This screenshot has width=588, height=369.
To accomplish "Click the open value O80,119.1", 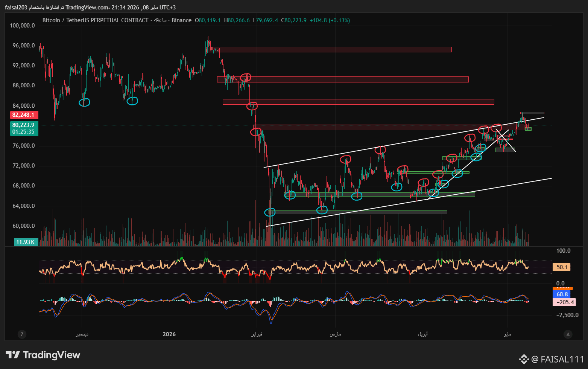I will click(x=208, y=20).
